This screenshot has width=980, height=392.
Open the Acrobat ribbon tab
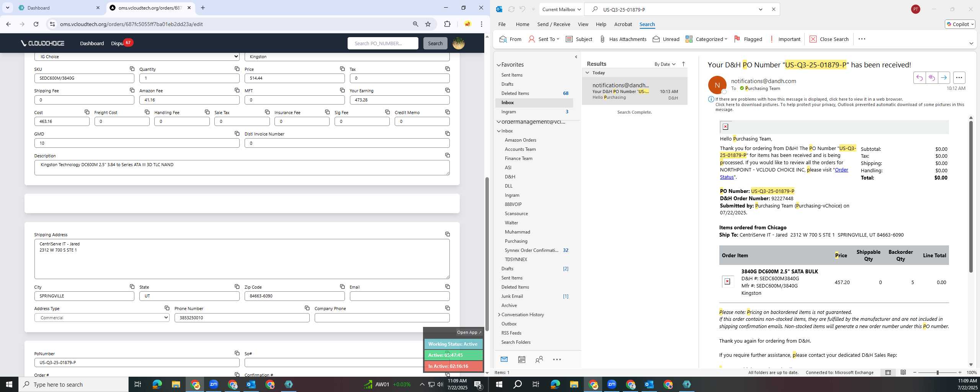[623, 24]
